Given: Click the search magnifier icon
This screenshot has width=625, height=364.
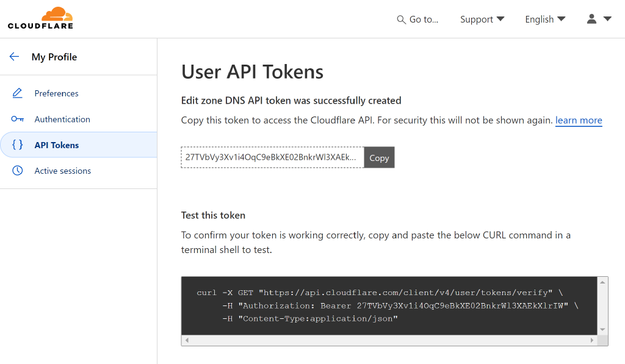Looking at the screenshot, I should [401, 20].
